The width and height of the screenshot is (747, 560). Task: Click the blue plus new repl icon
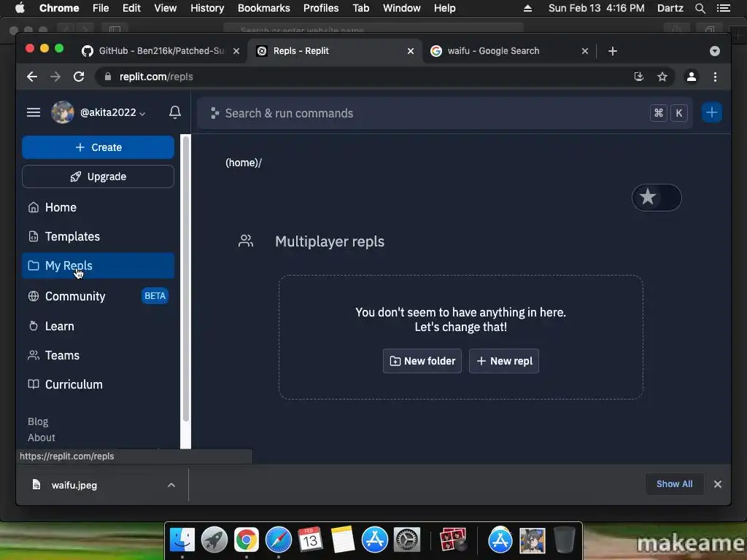tap(712, 113)
